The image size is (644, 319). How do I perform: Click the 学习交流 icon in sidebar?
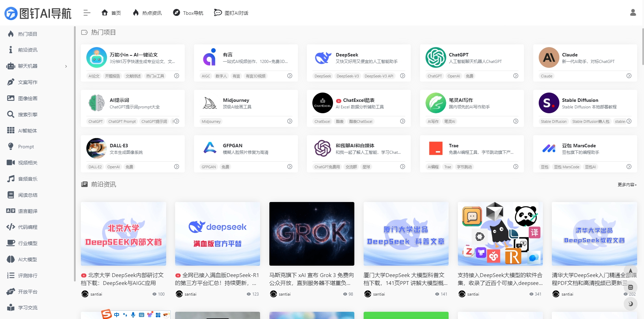pos(11,308)
